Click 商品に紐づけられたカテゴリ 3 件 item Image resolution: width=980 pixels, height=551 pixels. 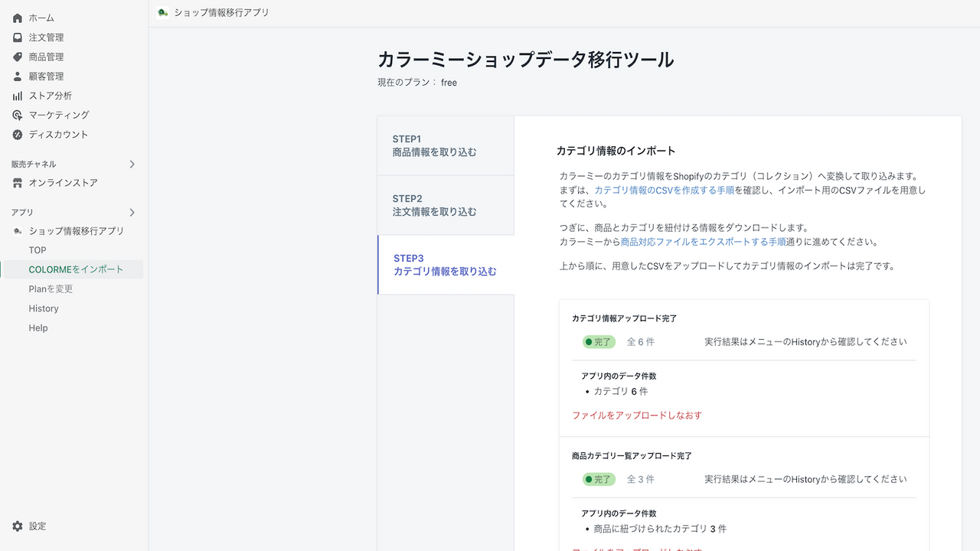click(x=660, y=529)
